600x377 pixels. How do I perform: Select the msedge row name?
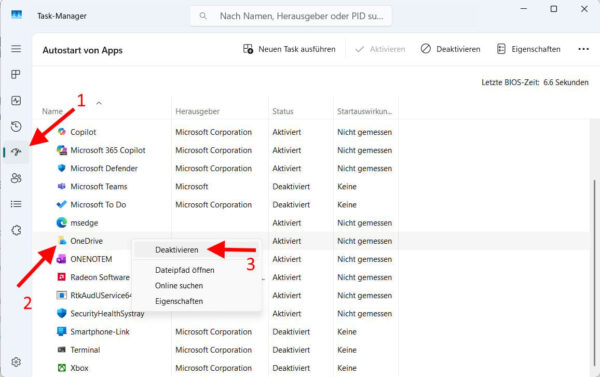point(84,223)
